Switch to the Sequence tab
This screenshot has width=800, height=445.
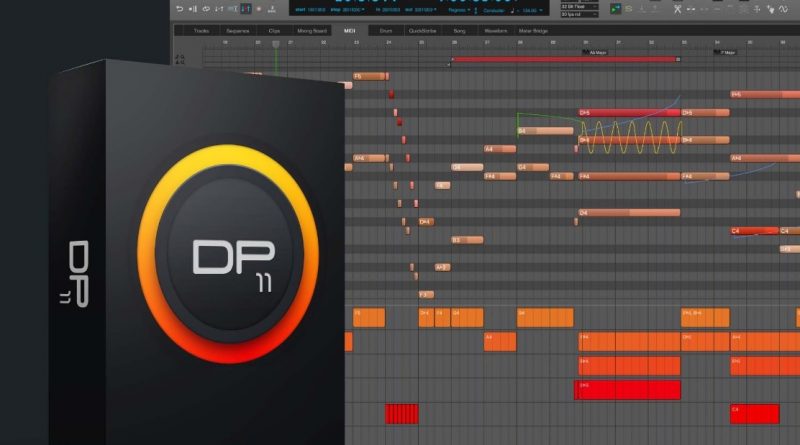click(238, 31)
